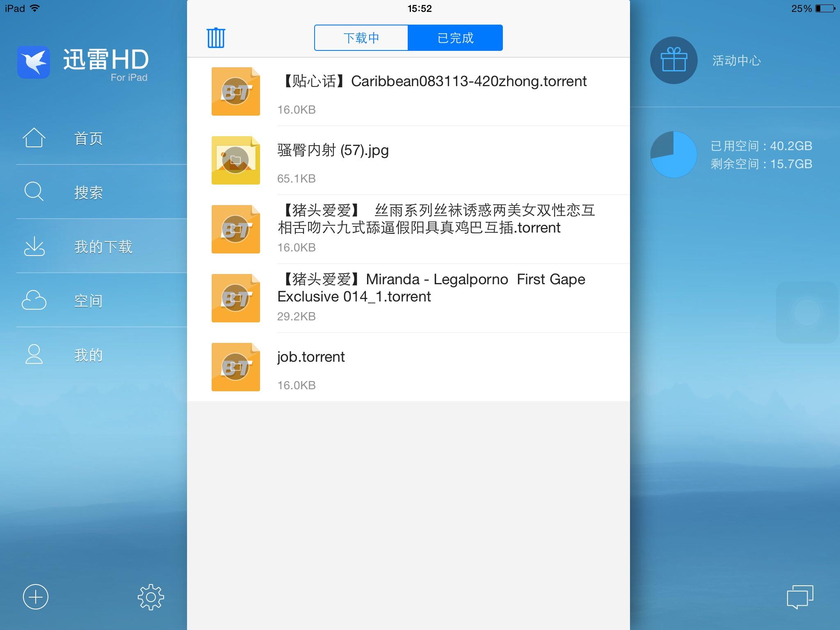Open the 活动中心 gift icon
This screenshot has width=840, height=630.
click(673, 60)
